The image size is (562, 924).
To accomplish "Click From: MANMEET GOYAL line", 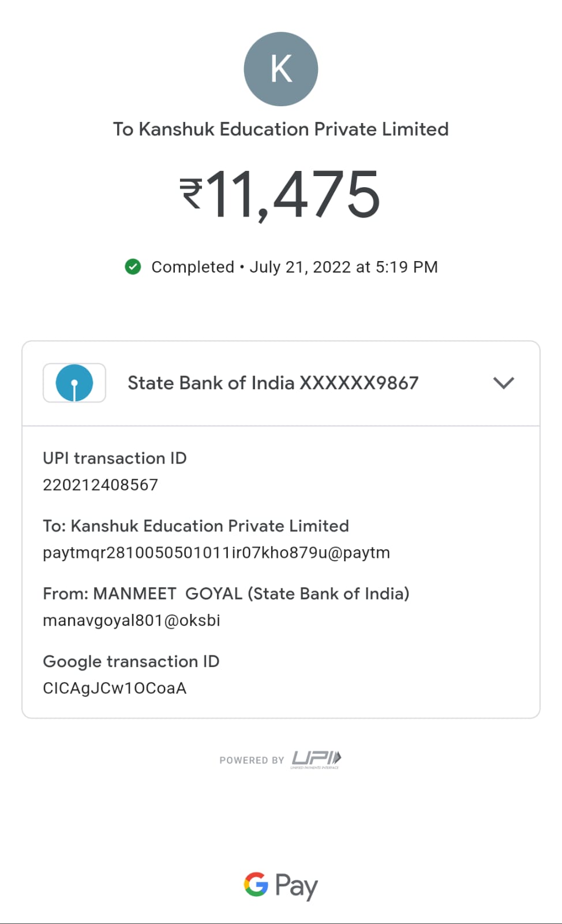I will point(226,594).
